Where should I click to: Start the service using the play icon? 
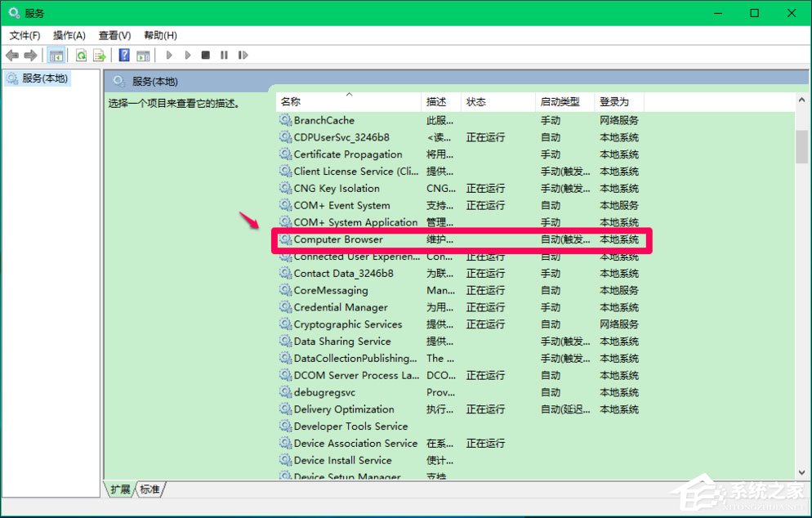coord(169,55)
